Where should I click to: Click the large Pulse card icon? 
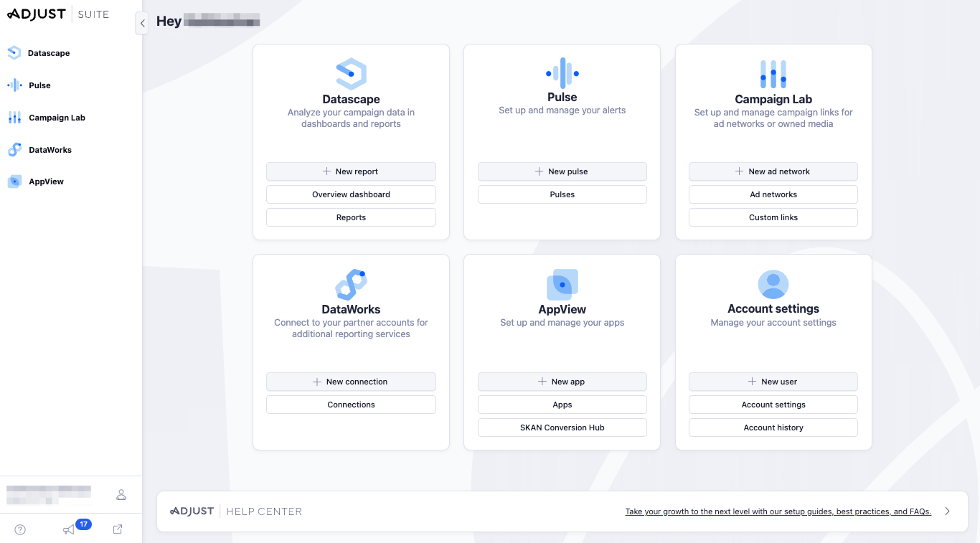562,73
